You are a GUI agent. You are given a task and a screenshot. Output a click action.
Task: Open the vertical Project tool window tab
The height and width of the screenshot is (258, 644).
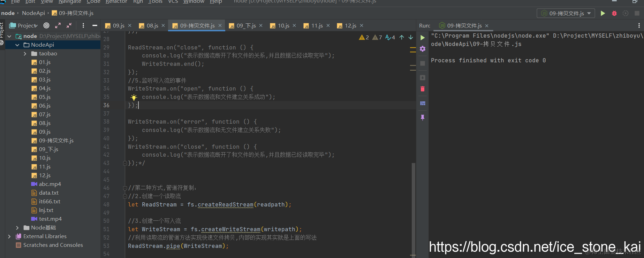pyautogui.click(x=2, y=30)
